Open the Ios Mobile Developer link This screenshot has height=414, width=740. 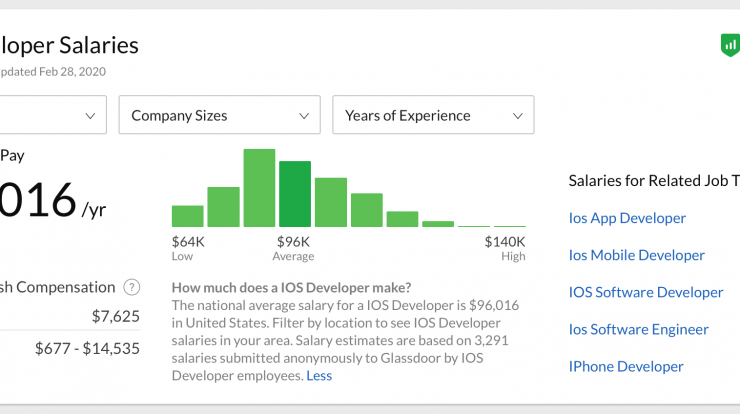click(637, 255)
